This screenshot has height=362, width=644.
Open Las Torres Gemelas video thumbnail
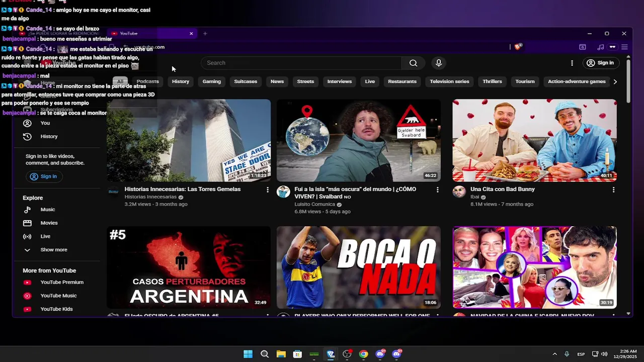189,140
